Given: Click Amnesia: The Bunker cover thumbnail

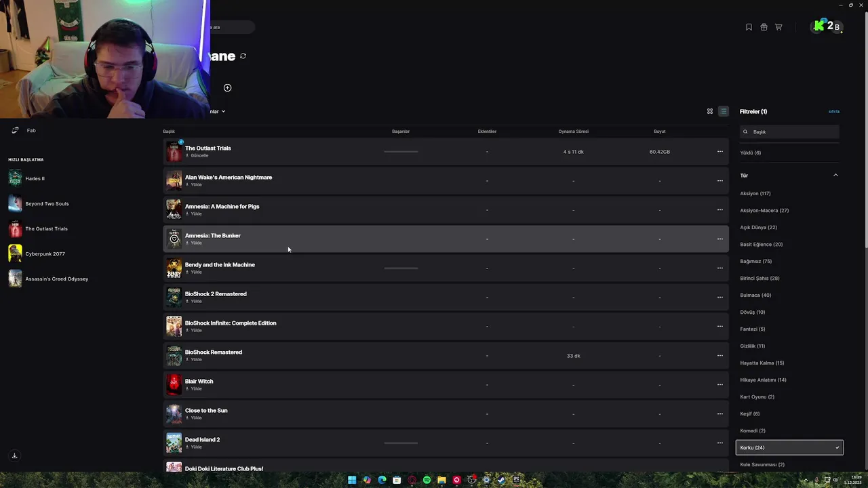Looking at the screenshot, I should click(x=174, y=239).
